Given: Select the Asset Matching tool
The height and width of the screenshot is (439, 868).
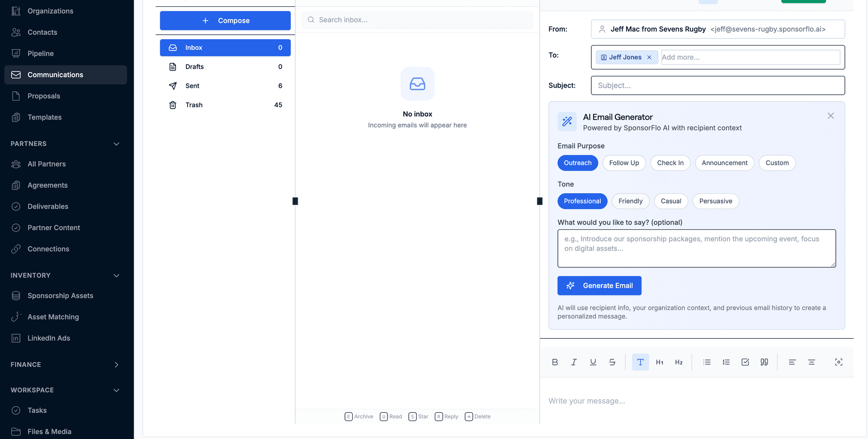Looking at the screenshot, I should point(53,317).
